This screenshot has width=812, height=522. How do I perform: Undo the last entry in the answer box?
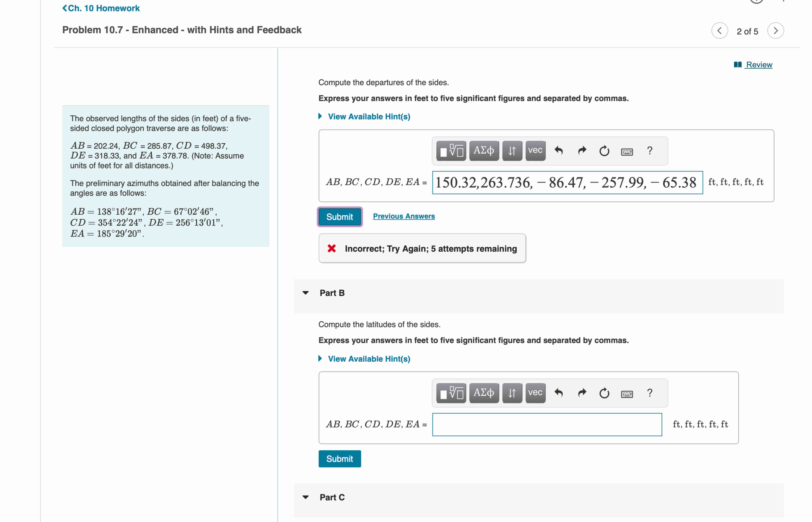pyautogui.click(x=559, y=151)
